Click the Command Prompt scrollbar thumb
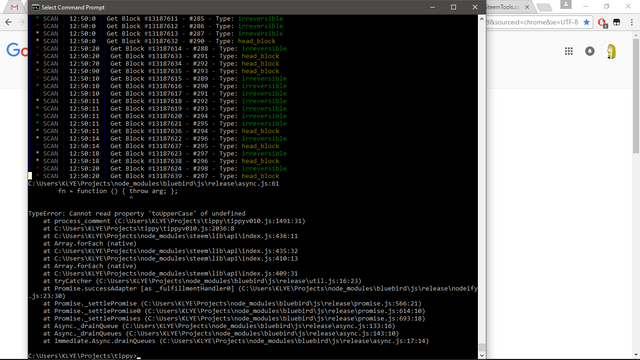Viewport: 640px width, 360px height. (482, 347)
